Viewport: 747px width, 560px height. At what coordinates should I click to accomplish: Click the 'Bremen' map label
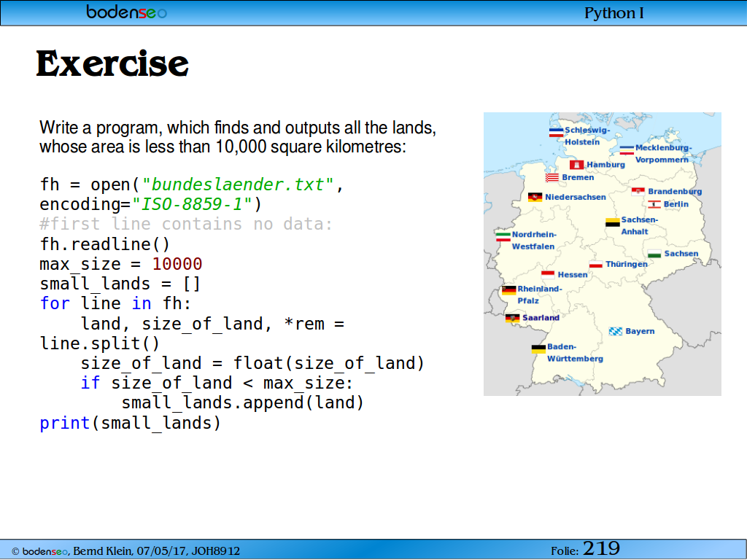click(x=578, y=178)
